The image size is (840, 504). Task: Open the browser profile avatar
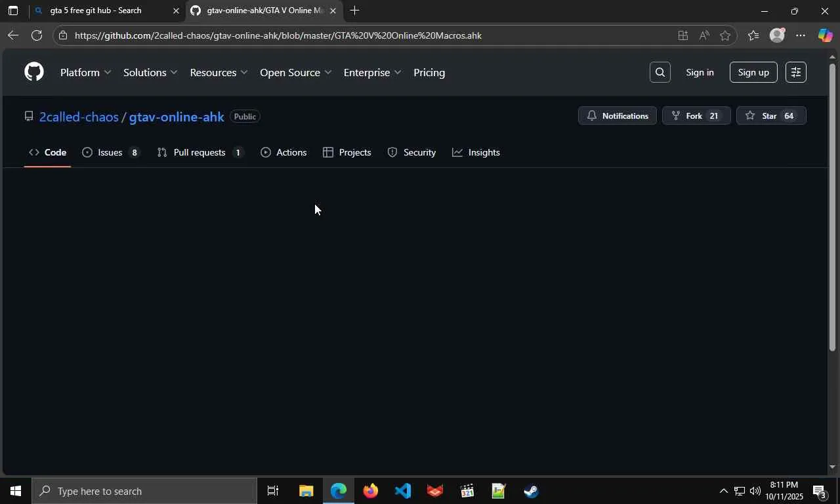click(x=777, y=35)
